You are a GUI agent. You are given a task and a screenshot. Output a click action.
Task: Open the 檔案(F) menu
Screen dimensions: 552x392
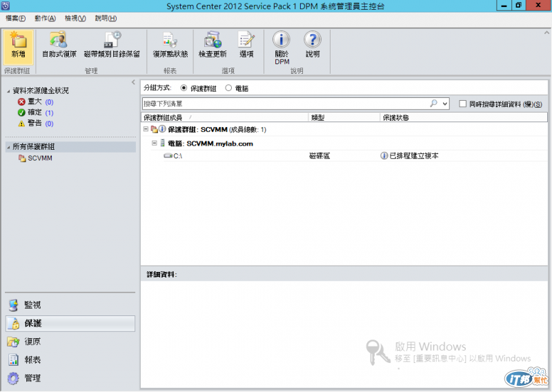pyautogui.click(x=15, y=19)
